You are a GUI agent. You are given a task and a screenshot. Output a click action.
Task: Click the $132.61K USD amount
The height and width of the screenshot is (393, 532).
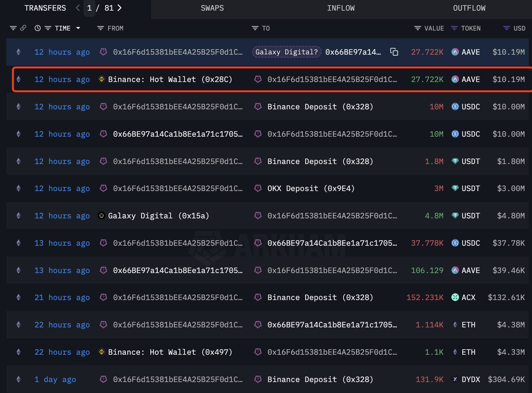tap(506, 297)
